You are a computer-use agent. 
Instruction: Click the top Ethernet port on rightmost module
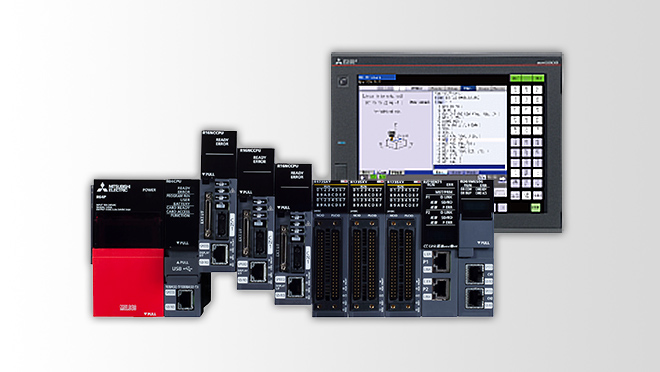click(474, 274)
